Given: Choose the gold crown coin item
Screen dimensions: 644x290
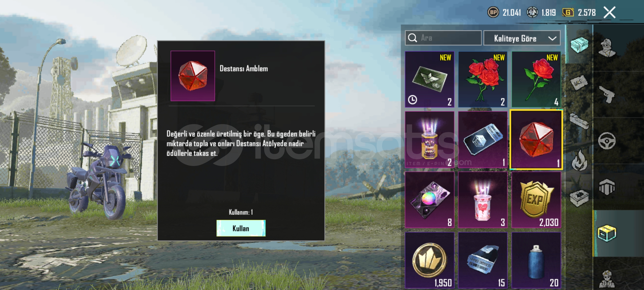Looking at the screenshot, I should tap(430, 260).
